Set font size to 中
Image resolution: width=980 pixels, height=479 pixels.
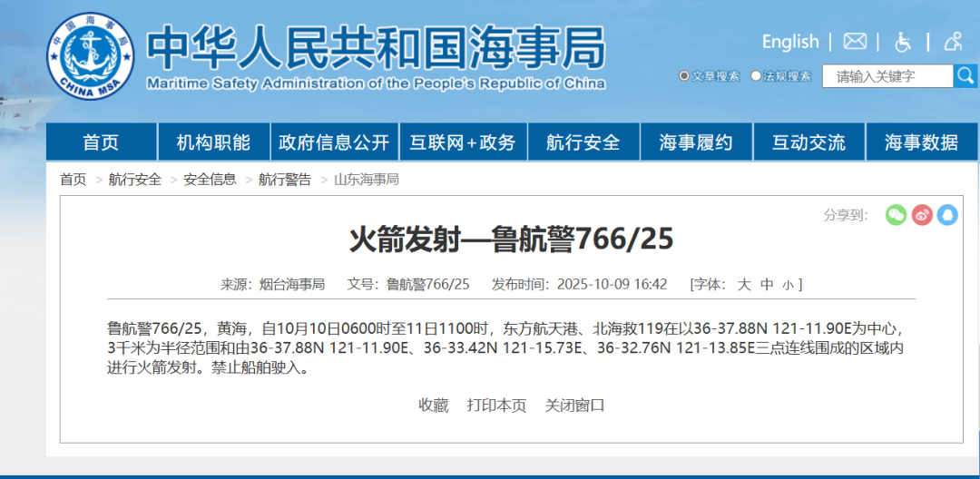[x=767, y=285]
